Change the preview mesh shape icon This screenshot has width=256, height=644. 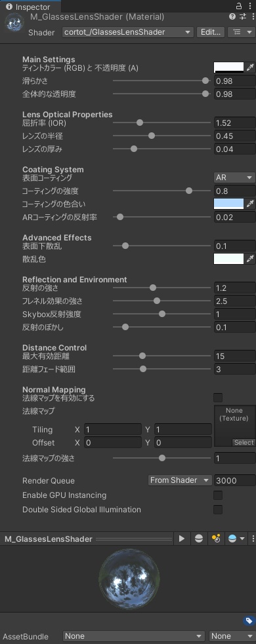(x=199, y=539)
